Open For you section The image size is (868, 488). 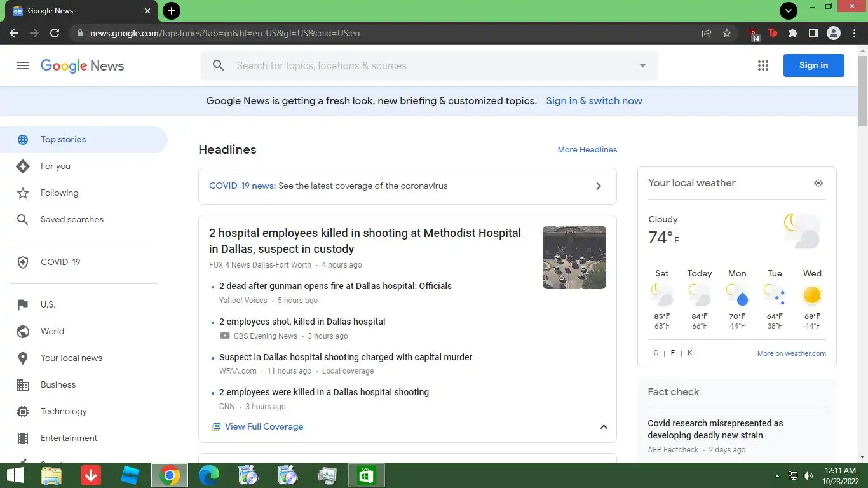tap(84, 166)
